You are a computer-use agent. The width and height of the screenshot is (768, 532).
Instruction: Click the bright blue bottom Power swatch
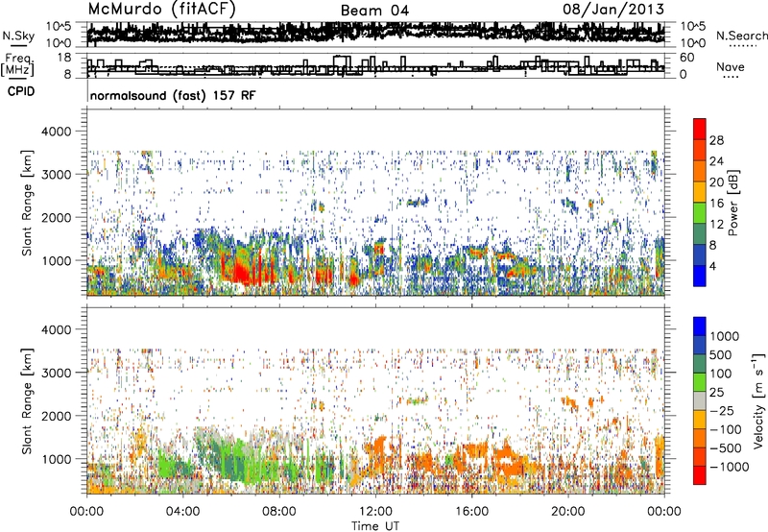click(700, 276)
